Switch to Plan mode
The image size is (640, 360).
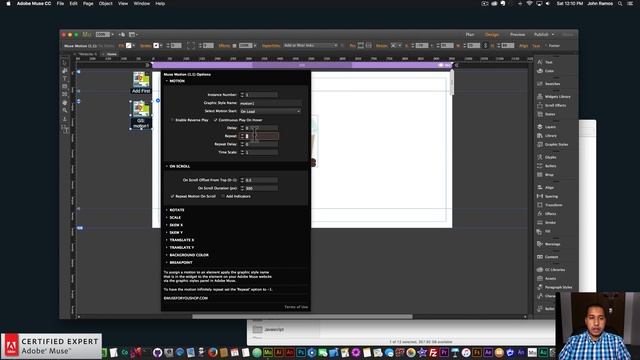(470, 35)
